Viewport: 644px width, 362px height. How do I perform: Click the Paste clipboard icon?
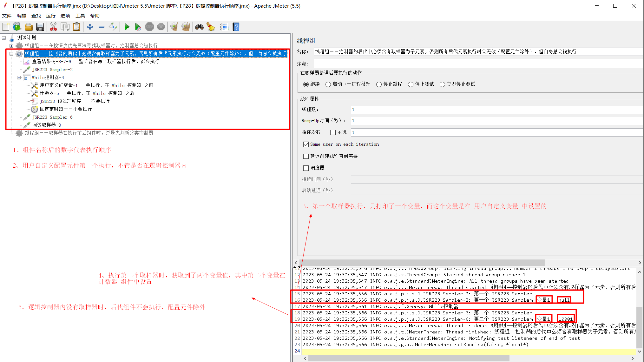[76, 27]
